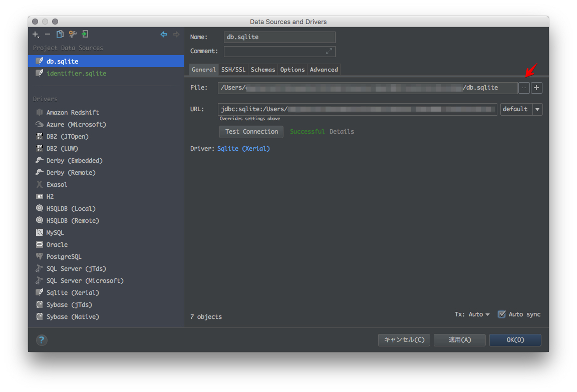Screen dimensions: 577x392
Task: Open driver settings wrench icon
Action: [73, 34]
